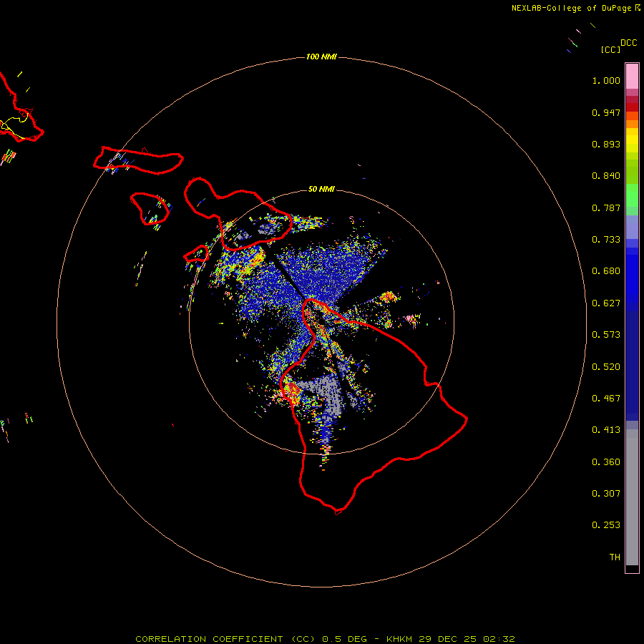644x644 pixels.
Task: Click the 'CORRELATION COEFFICIENT (CC)' caption text
Action: [226, 639]
